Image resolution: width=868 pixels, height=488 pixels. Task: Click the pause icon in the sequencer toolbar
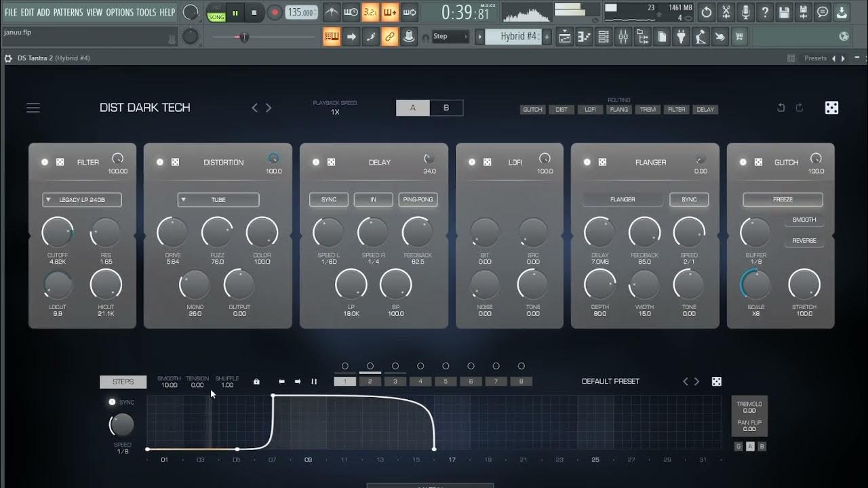314,382
